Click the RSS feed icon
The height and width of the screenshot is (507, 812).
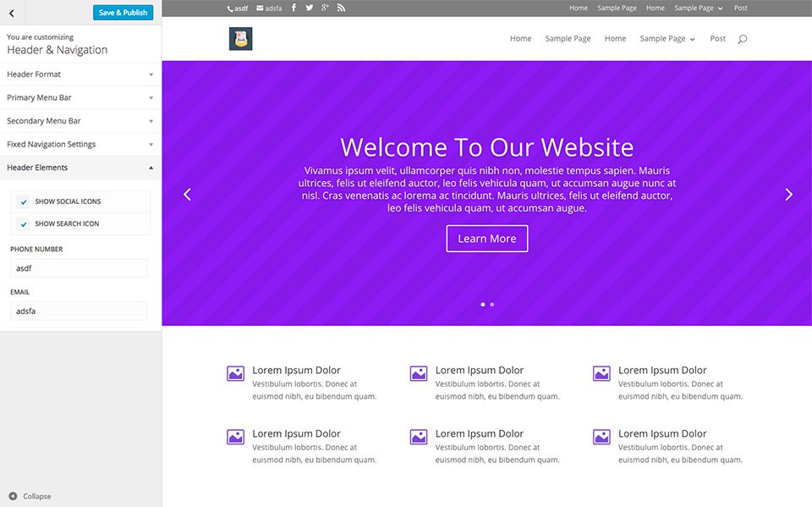pyautogui.click(x=341, y=8)
